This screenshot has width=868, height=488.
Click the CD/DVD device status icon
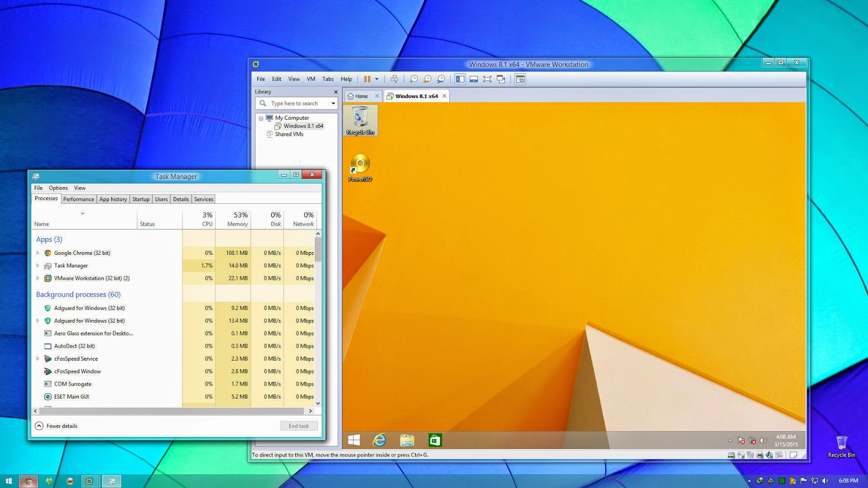pos(741,455)
